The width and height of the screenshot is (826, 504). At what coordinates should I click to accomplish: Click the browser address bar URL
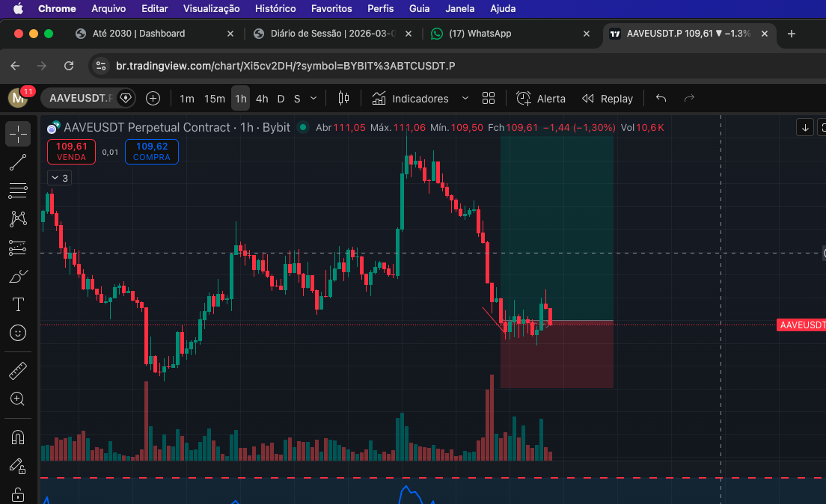point(284,66)
